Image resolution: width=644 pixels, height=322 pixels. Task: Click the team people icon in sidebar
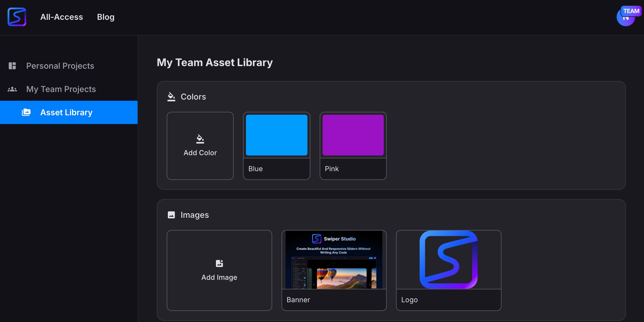(12, 89)
